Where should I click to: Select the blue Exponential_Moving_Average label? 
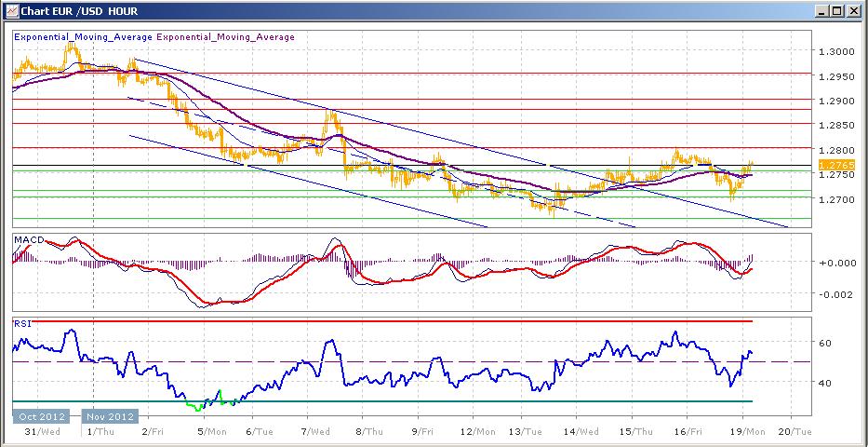click(82, 37)
